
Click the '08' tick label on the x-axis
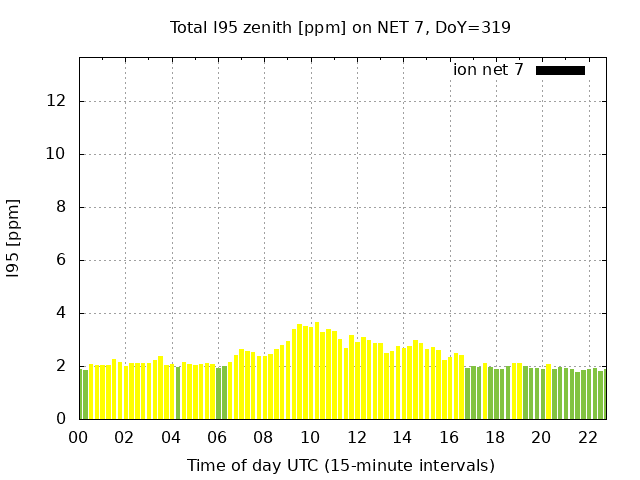(x=263, y=437)
